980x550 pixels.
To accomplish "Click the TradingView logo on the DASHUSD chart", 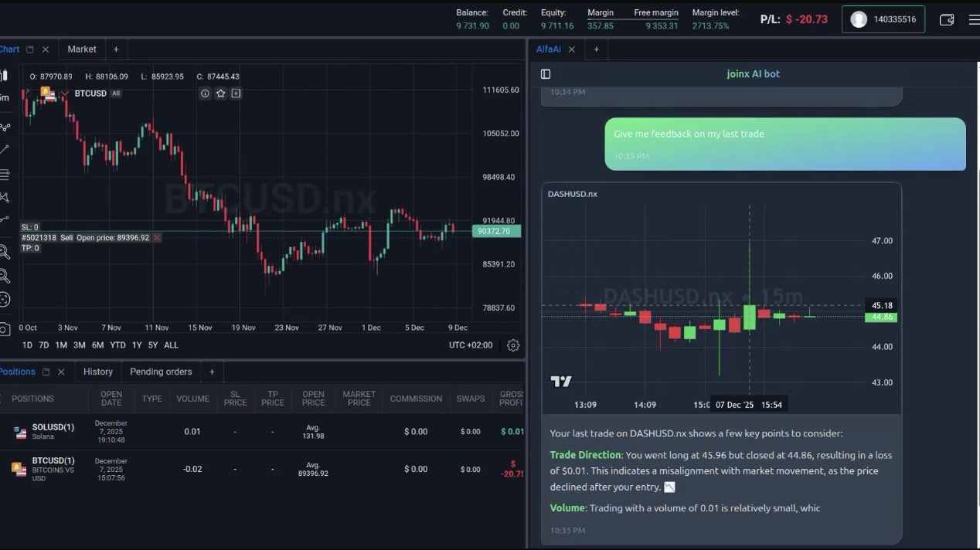I will coord(560,380).
